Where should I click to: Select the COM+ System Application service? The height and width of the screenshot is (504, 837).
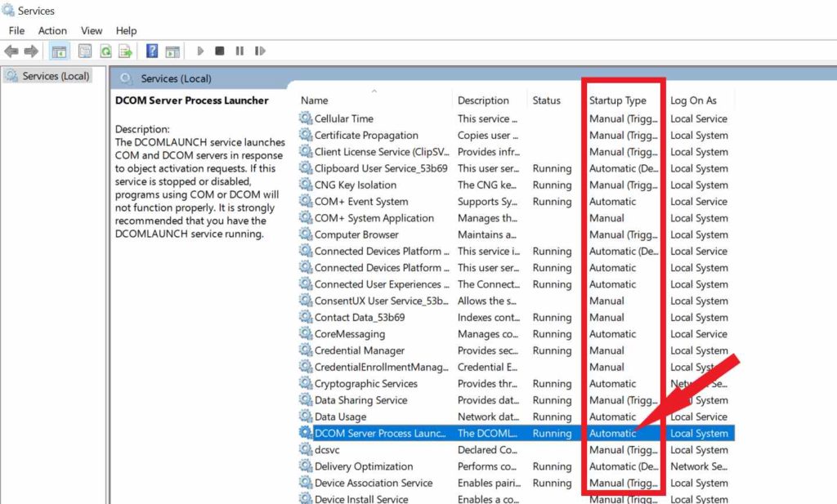click(x=517, y=218)
